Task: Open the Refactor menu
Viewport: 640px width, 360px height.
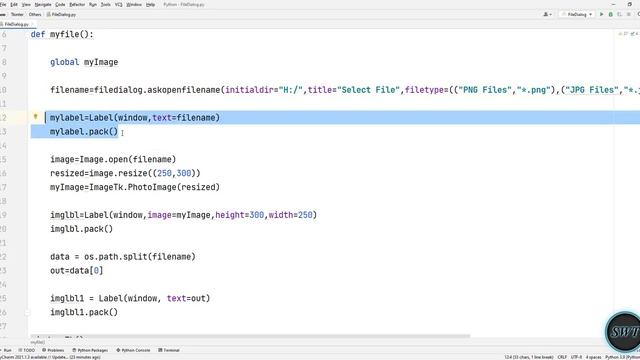Action: (77, 4)
